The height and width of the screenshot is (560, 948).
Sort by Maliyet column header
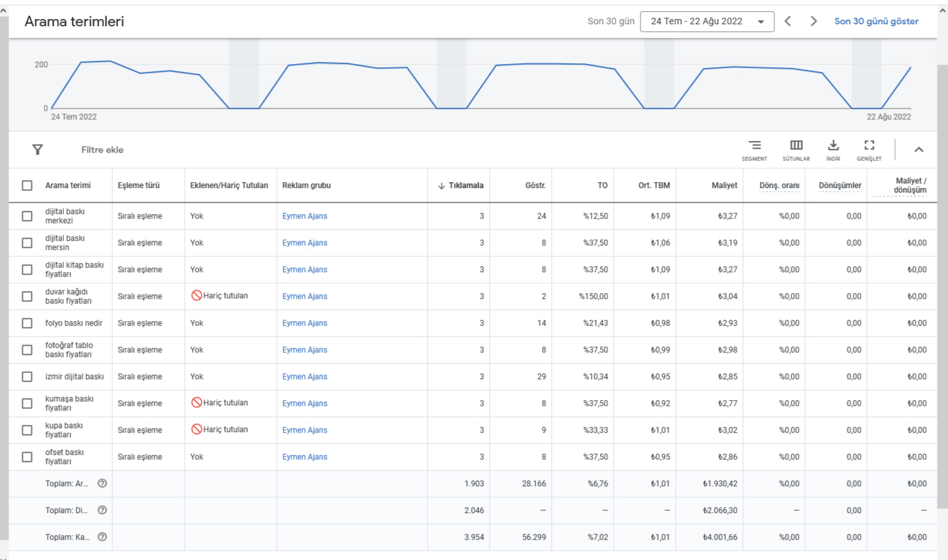click(x=724, y=185)
